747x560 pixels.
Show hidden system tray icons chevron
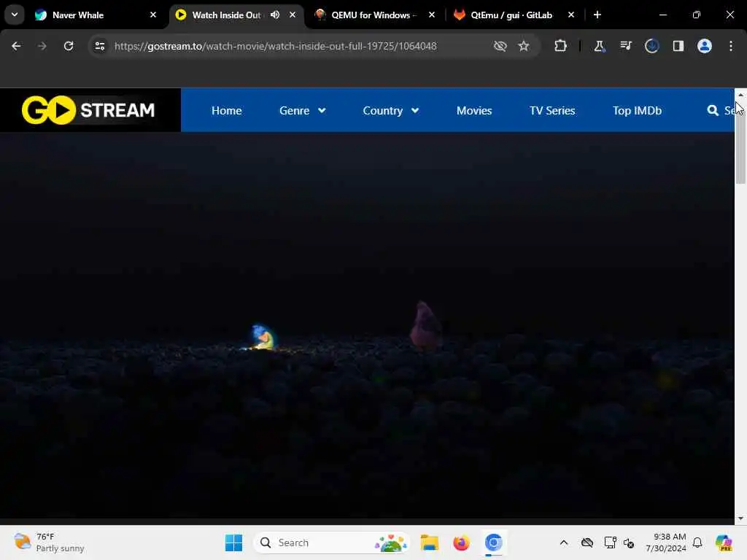pos(564,542)
